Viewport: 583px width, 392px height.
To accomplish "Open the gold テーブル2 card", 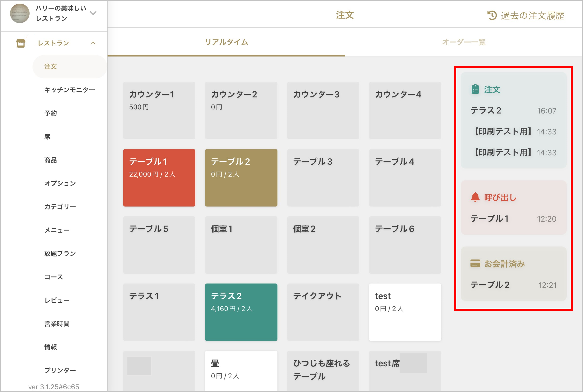I will [241, 178].
